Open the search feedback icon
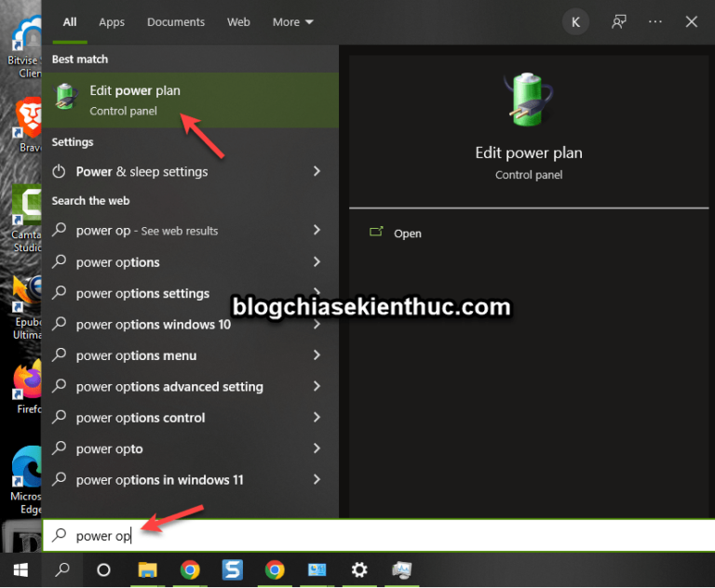The height and width of the screenshot is (588, 715). pyautogui.click(x=618, y=21)
